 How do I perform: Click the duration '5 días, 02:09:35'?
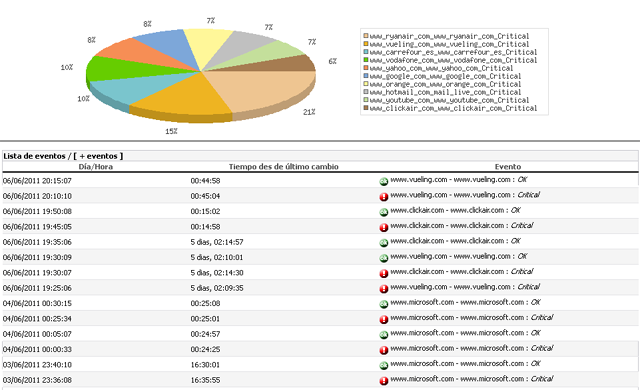pos(217,288)
